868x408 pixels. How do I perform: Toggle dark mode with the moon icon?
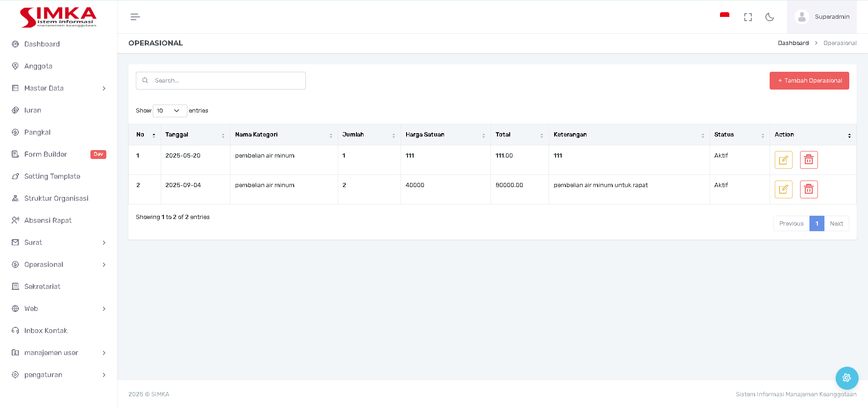769,17
